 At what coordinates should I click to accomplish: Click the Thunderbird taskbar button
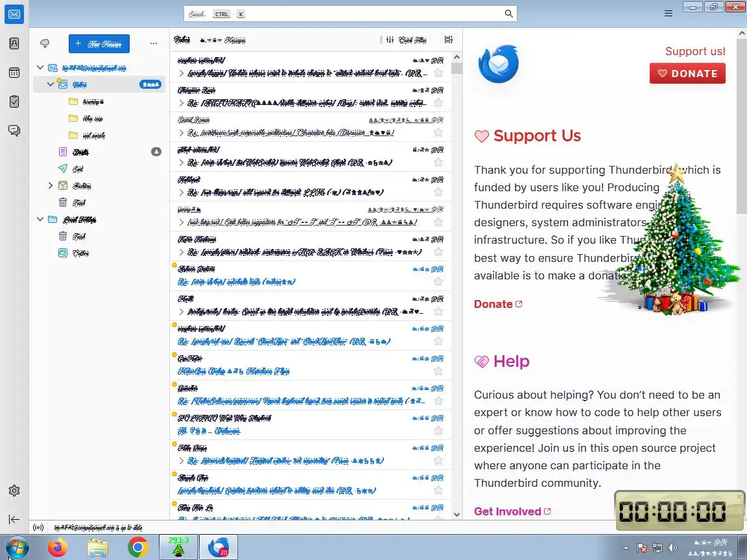(218, 547)
